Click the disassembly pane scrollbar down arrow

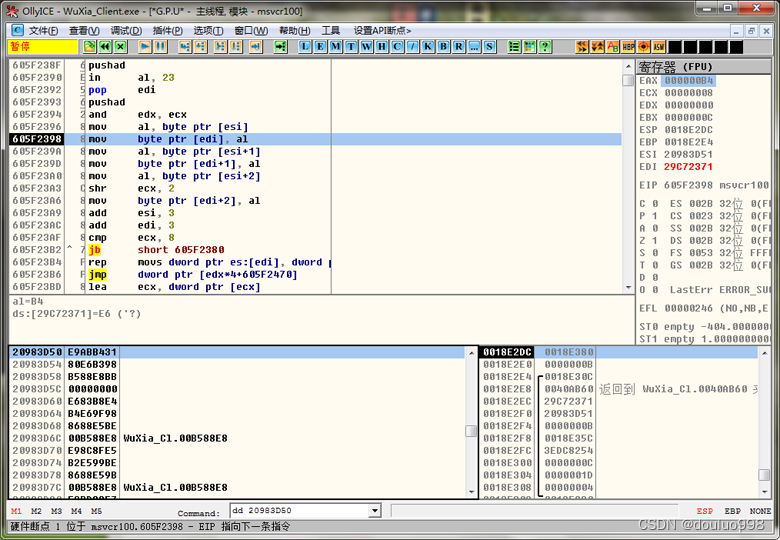click(628, 288)
